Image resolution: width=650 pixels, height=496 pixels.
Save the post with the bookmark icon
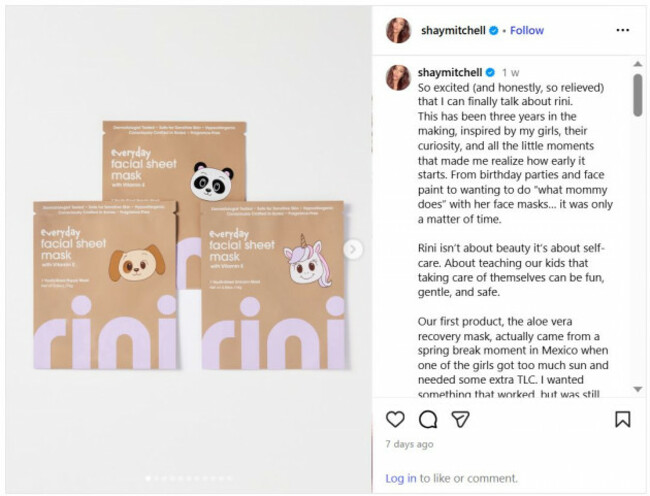pyautogui.click(x=622, y=419)
